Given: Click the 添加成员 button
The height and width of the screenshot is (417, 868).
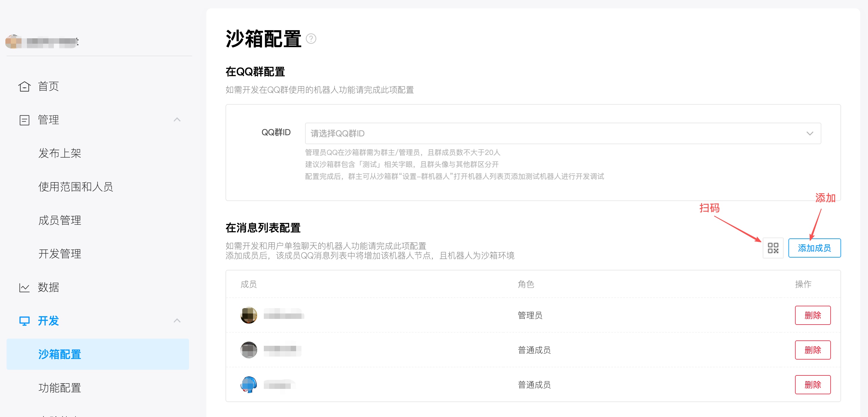Looking at the screenshot, I should 814,248.
